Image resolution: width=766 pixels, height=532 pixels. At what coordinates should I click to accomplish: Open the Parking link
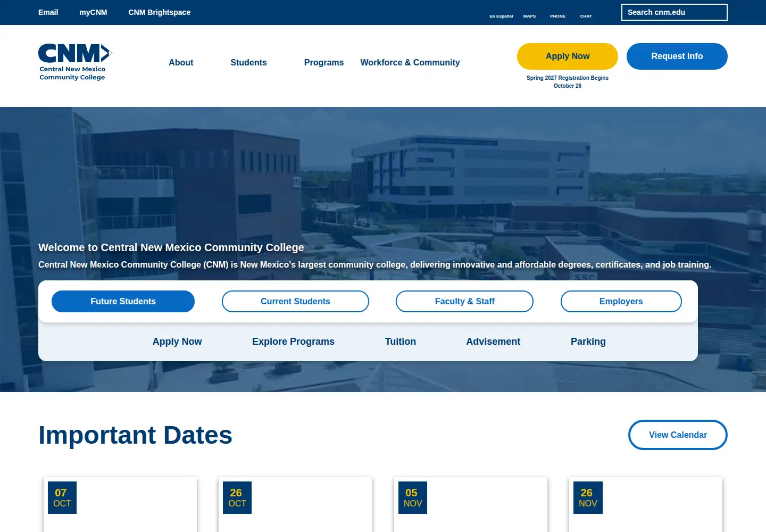[588, 342]
